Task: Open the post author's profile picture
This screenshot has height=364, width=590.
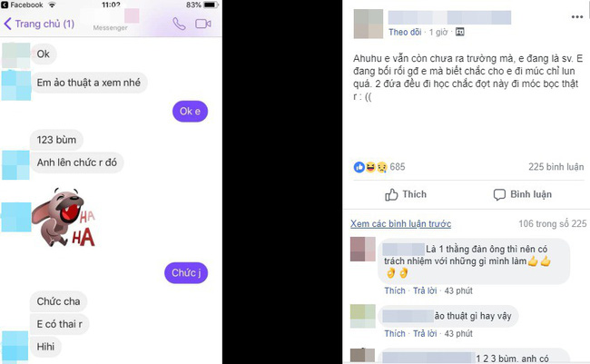Action: tap(368, 24)
